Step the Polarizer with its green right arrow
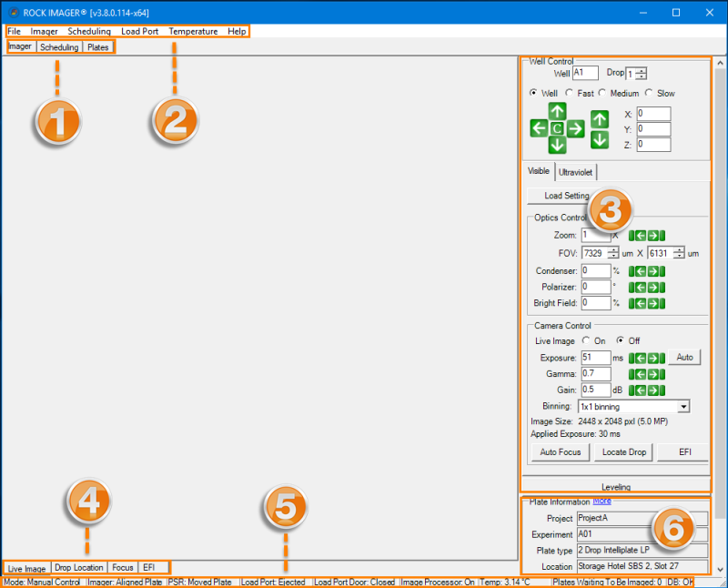This screenshot has height=588, width=728. point(652,288)
